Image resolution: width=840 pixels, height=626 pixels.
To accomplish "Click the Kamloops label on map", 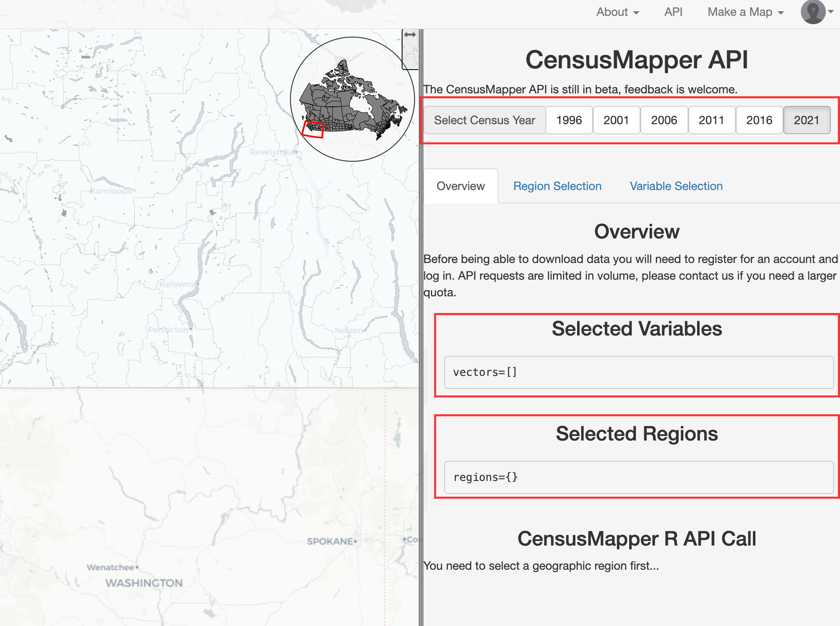I will pyautogui.click(x=112, y=191).
